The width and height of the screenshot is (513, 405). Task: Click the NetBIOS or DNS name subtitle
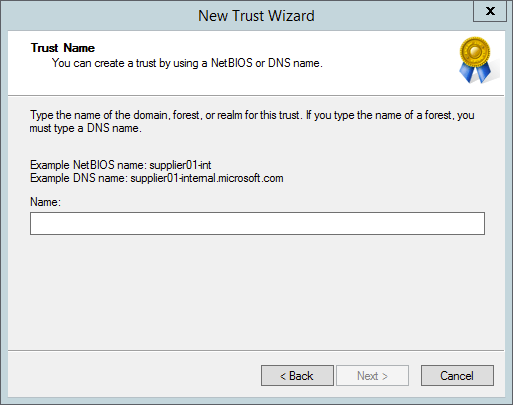[x=187, y=63]
